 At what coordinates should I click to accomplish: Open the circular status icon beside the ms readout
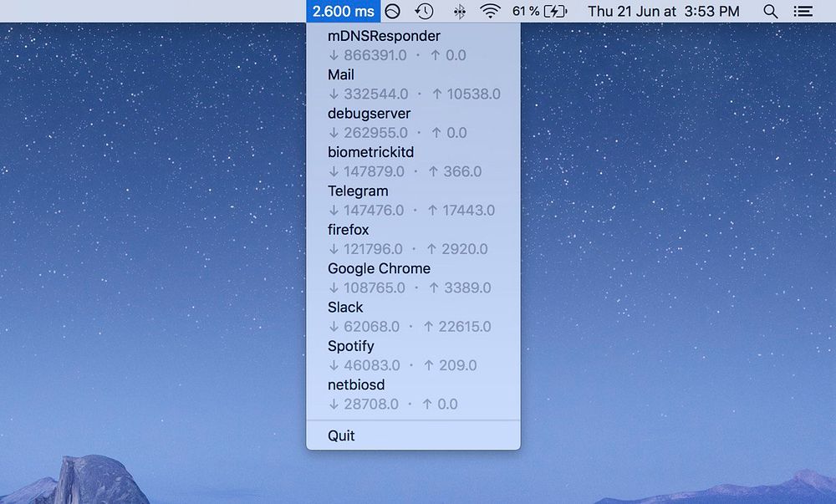coord(392,11)
